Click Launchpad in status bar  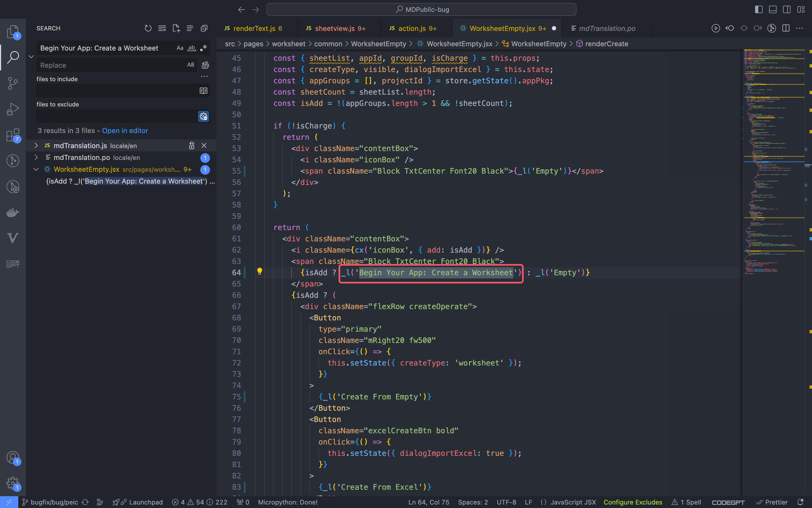tap(137, 502)
